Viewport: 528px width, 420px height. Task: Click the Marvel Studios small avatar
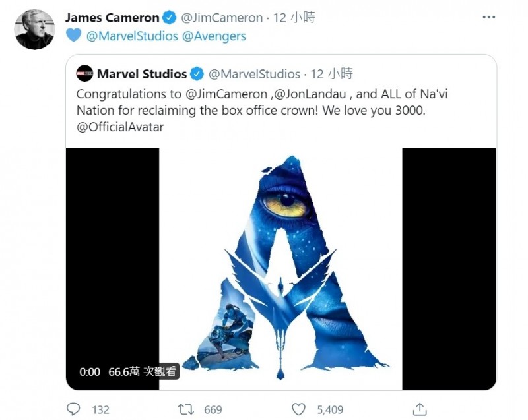tap(84, 74)
